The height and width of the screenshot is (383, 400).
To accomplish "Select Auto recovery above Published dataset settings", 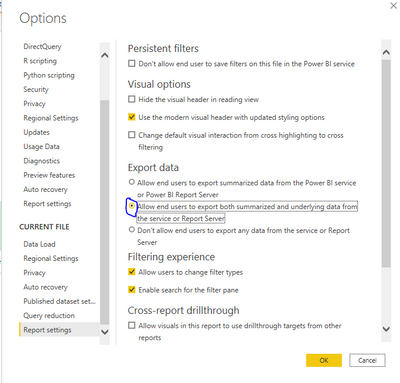I will 45,287.
